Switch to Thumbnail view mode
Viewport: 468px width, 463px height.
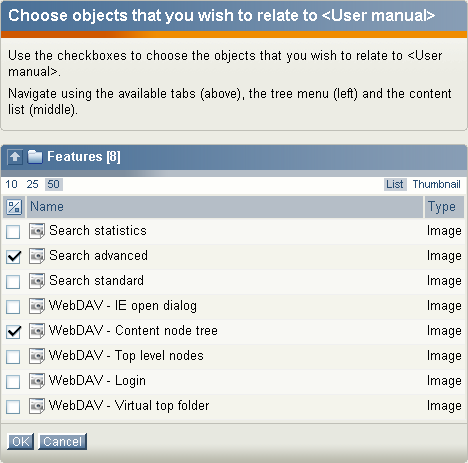click(x=437, y=184)
